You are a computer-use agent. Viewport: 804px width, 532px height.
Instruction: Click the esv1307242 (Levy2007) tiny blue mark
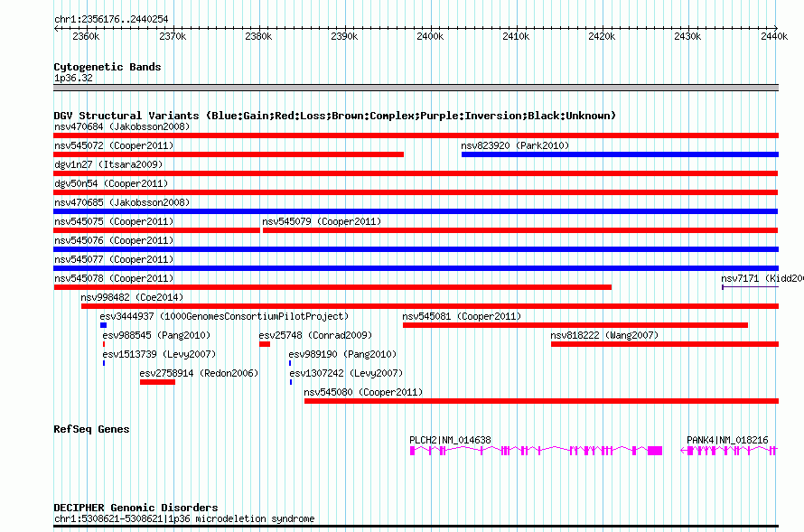click(x=291, y=382)
